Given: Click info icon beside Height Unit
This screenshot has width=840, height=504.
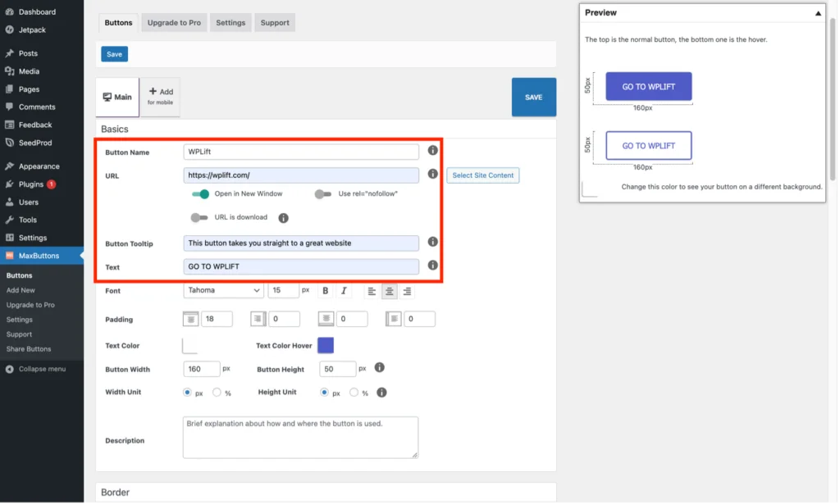Looking at the screenshot, I should (x=382, y=393).
